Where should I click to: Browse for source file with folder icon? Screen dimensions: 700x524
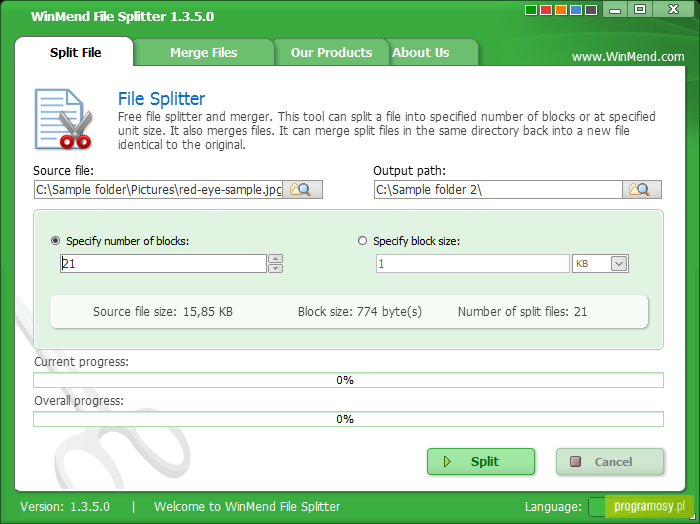(x=302, y=190)
